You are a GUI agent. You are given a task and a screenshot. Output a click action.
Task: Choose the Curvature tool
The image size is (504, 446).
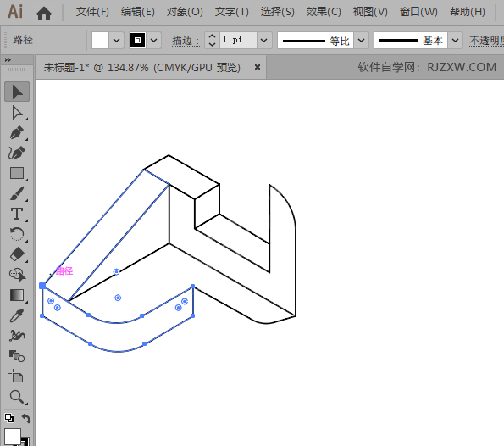pos(17,153)
